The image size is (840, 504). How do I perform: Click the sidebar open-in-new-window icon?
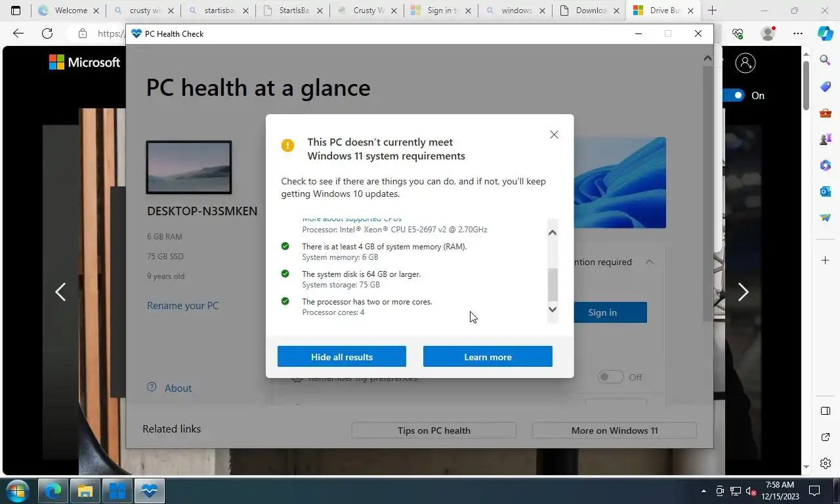click(826, 437)
